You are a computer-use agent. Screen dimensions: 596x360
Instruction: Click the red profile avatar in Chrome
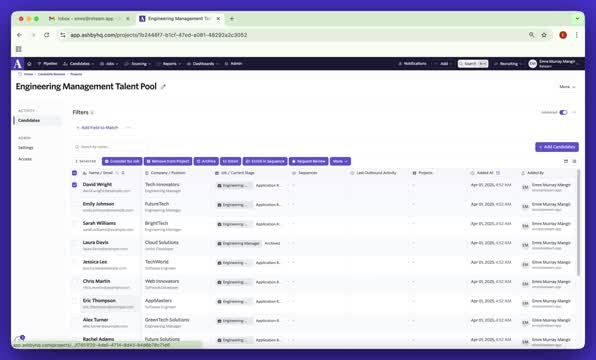point(563,35)
